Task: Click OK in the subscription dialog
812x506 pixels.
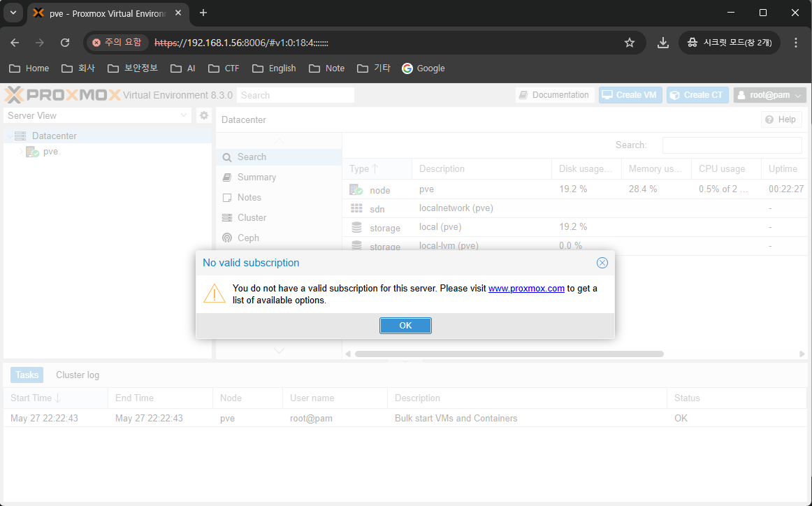Action: 405,325
